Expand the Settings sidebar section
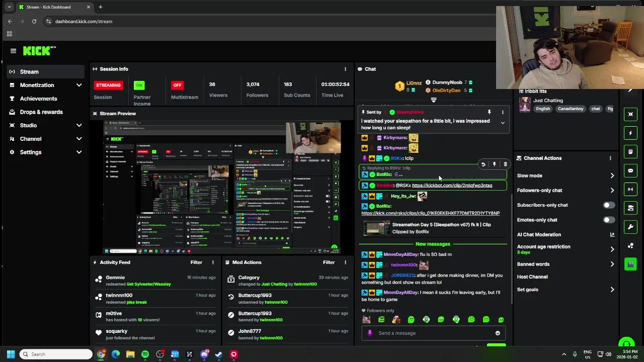 pos(79,152)
